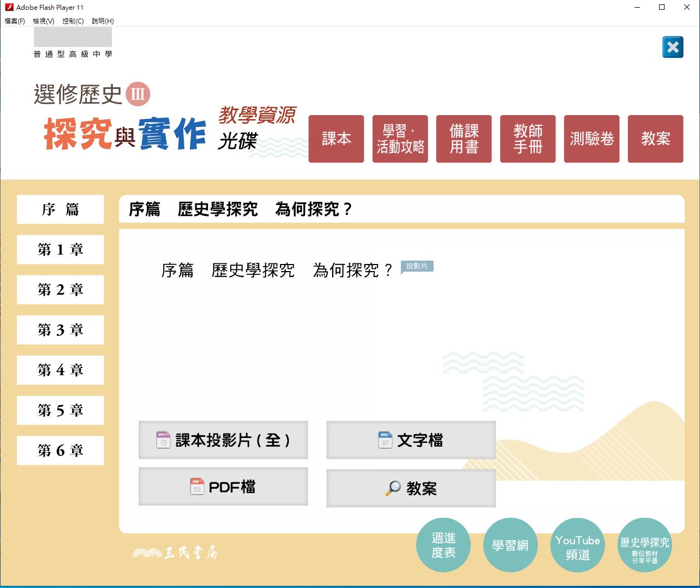
Task: Click the red 課本 button
Action: click(336, 139)
